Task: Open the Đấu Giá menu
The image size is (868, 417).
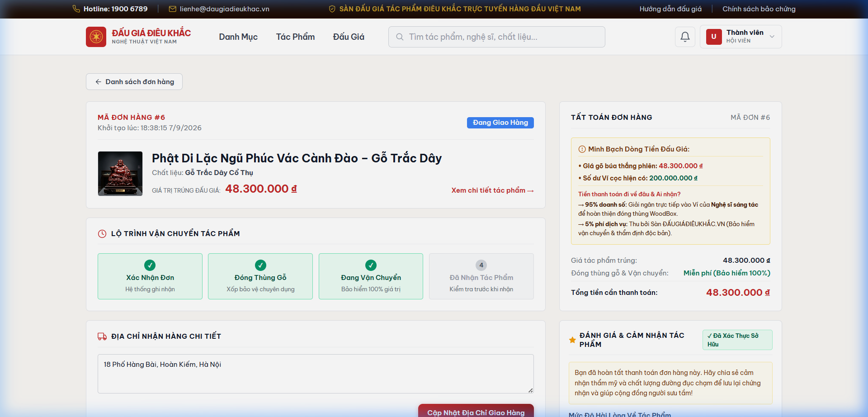Action: [x=349, y=37]
